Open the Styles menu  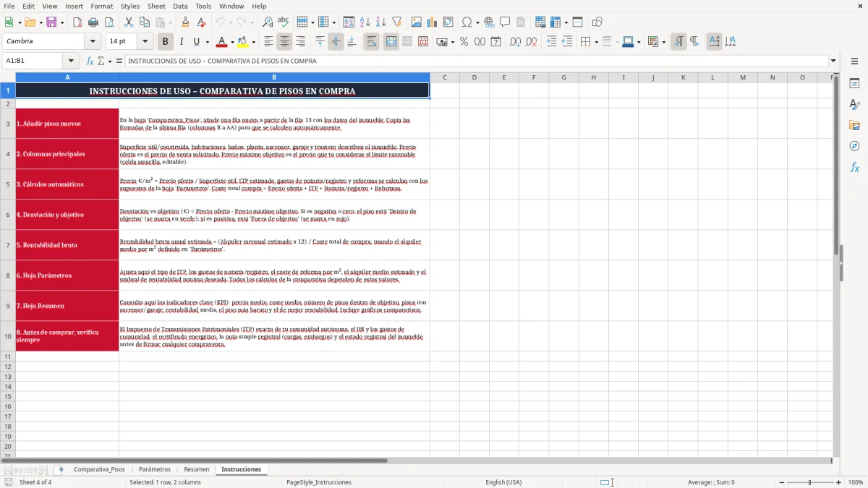130,6
